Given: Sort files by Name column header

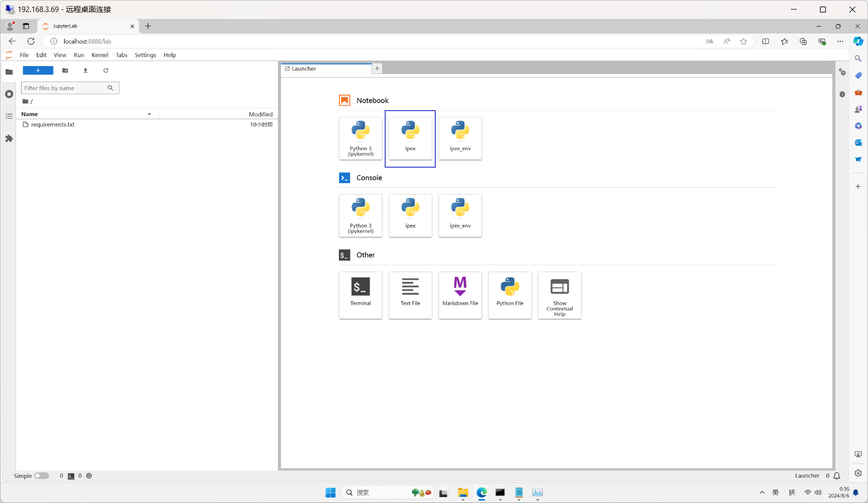Looking at the screenshot, I should 87,114.
